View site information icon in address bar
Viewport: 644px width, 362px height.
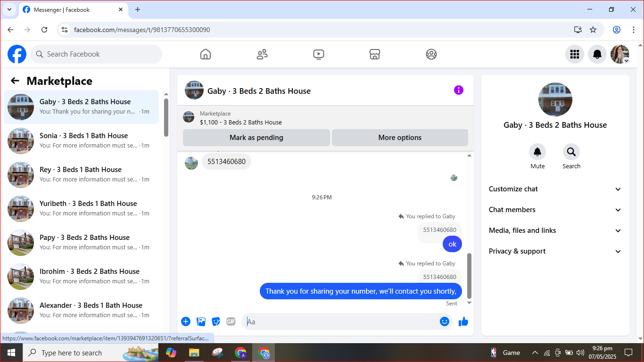click(x=65, y=30)
